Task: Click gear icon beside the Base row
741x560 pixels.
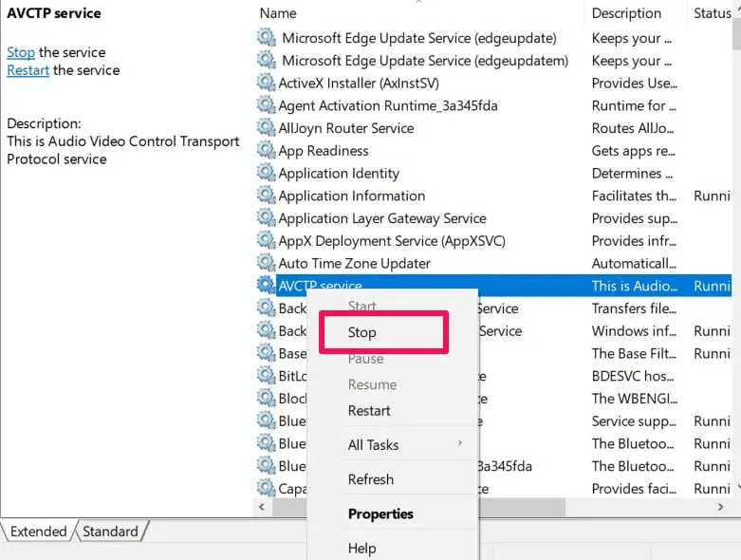Action: coord(267,353)
